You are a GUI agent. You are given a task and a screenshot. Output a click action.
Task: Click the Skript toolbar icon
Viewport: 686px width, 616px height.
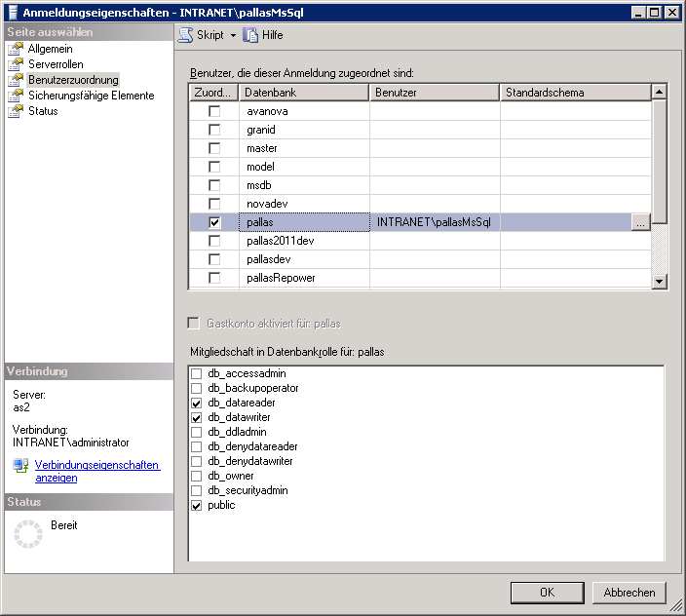tap(185, 35)
